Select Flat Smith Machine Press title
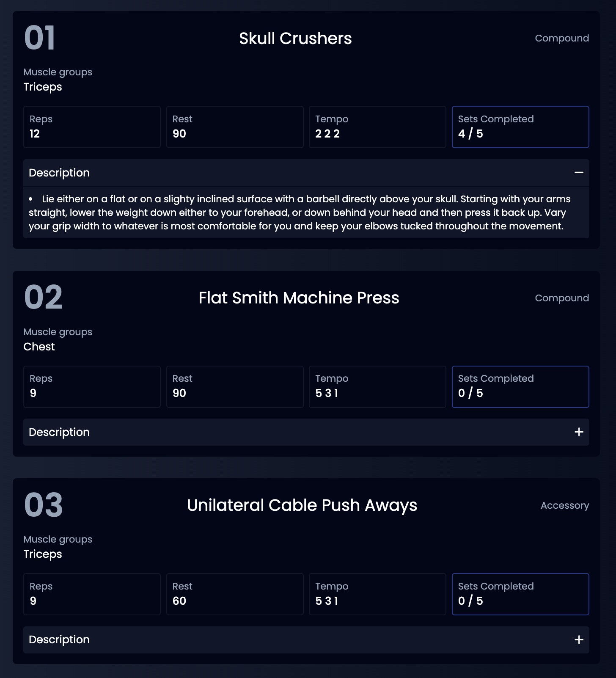 pyautogui.click(x=299, y=298)
